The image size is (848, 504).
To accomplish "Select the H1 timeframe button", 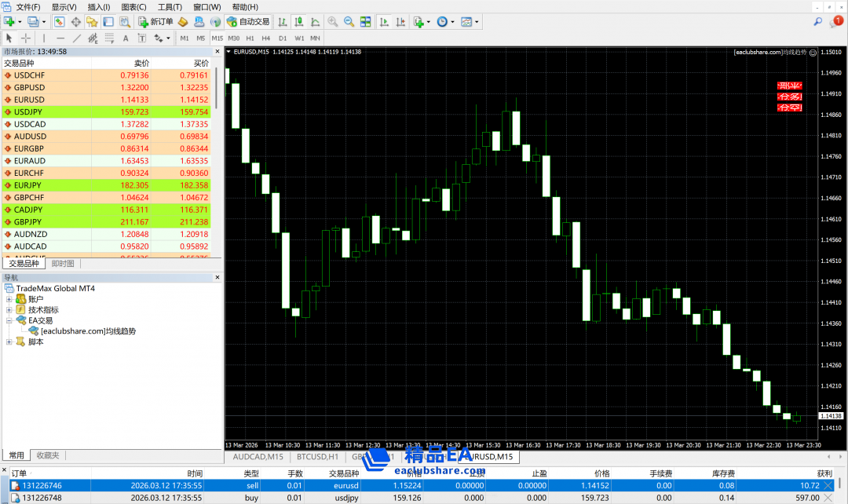I will pyautogui.click(x=250, y=38).
